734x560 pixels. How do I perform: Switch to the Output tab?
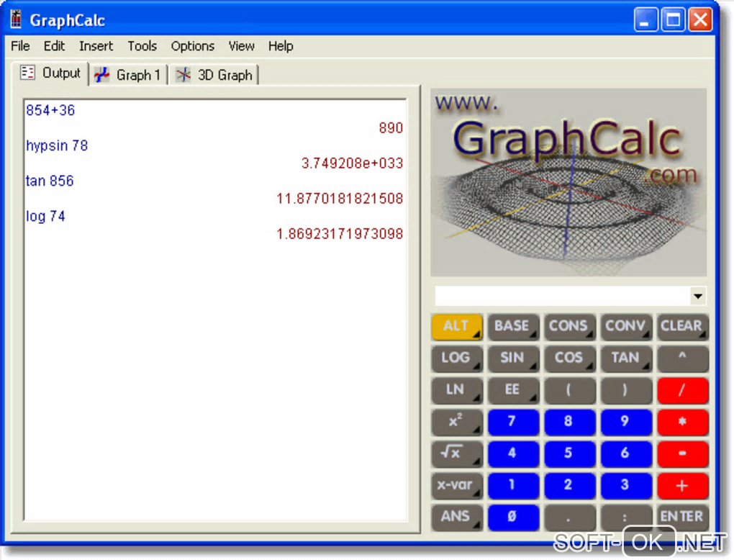point(50,73)
